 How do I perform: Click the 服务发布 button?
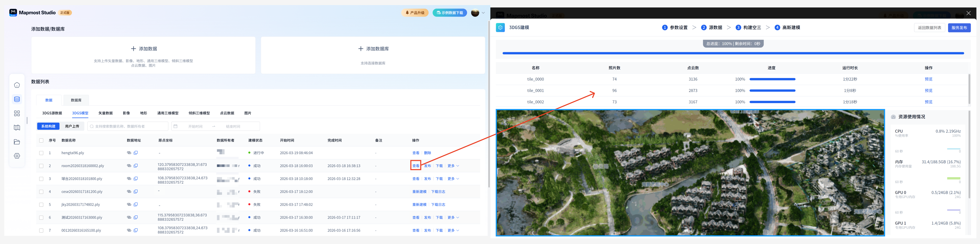(959, 28)
